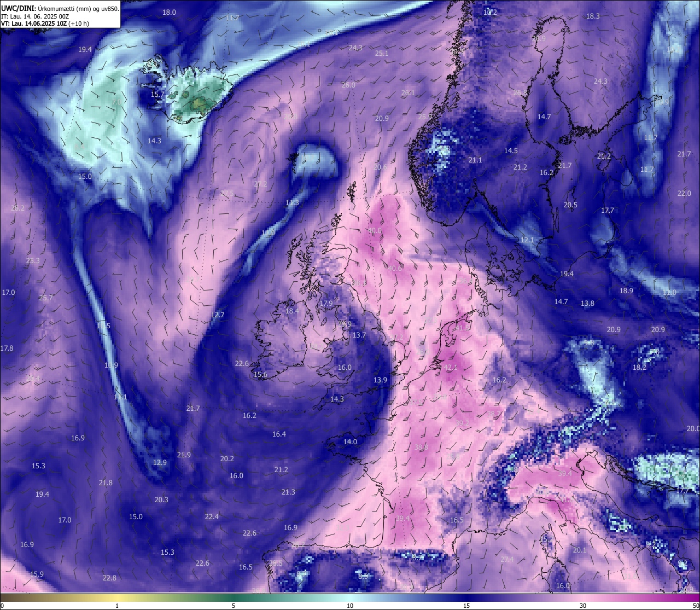Click the 25.7 value label
This screenshot has height=610, width=700.
[x=46, y=298]
